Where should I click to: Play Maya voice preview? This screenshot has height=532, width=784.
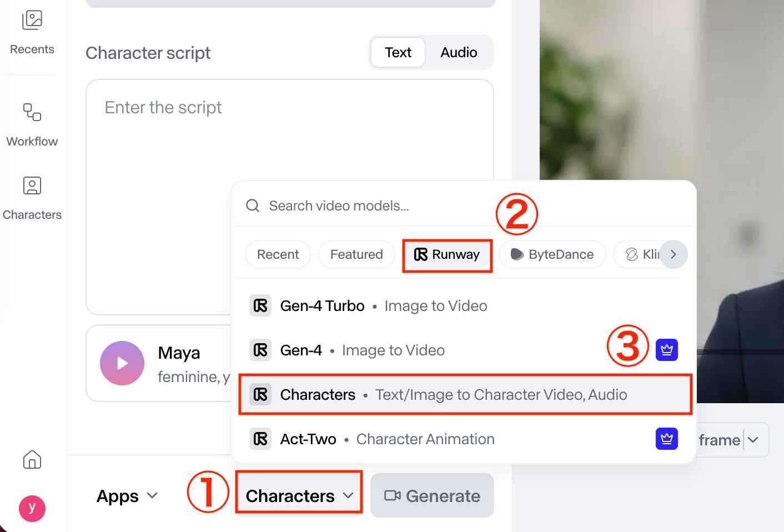tap(122, 363)
